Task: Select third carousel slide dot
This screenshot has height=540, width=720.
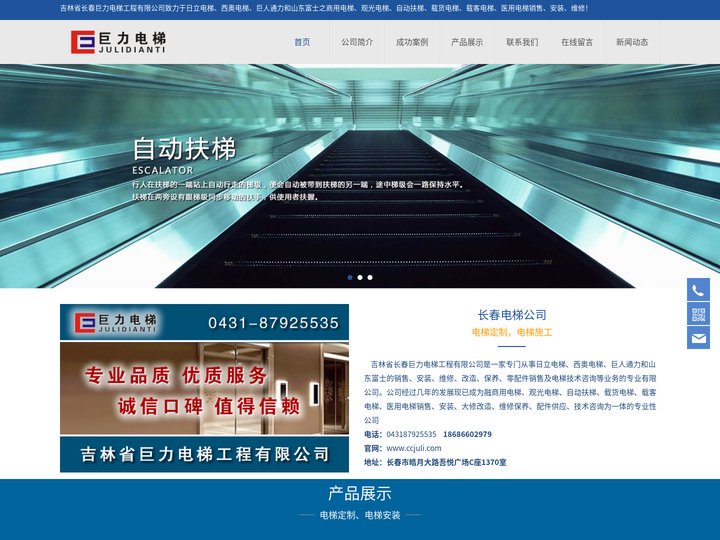Action: 370,277
